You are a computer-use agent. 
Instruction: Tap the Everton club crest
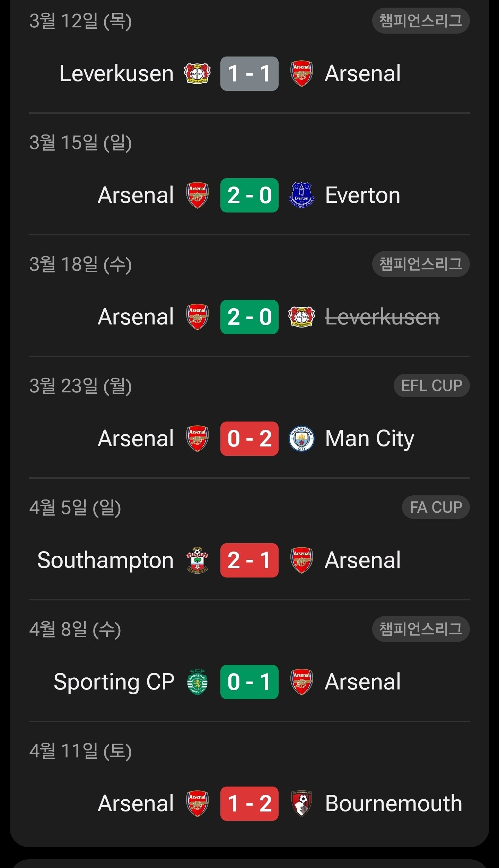301,195
